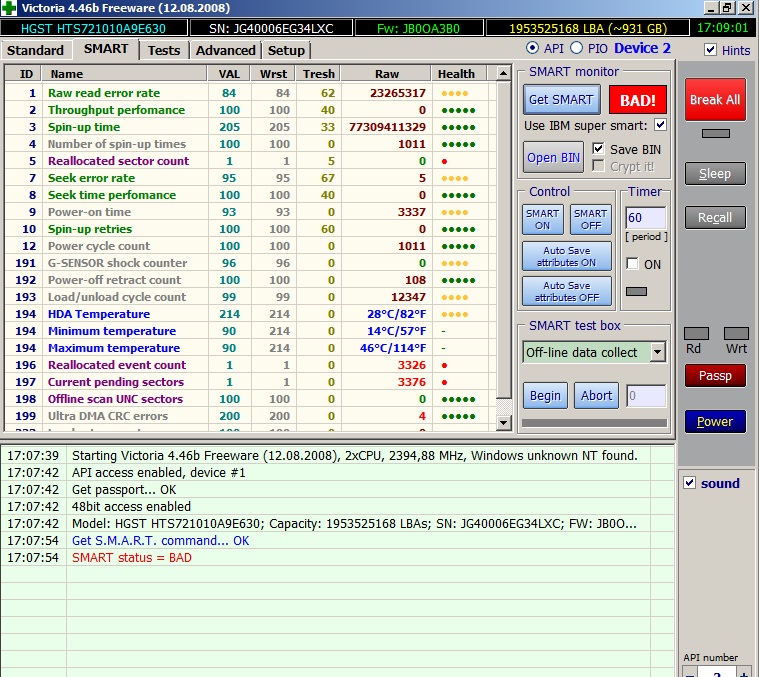Click the Timer period input field
Screen dimensions: 759x677
(x=645, y=218)
